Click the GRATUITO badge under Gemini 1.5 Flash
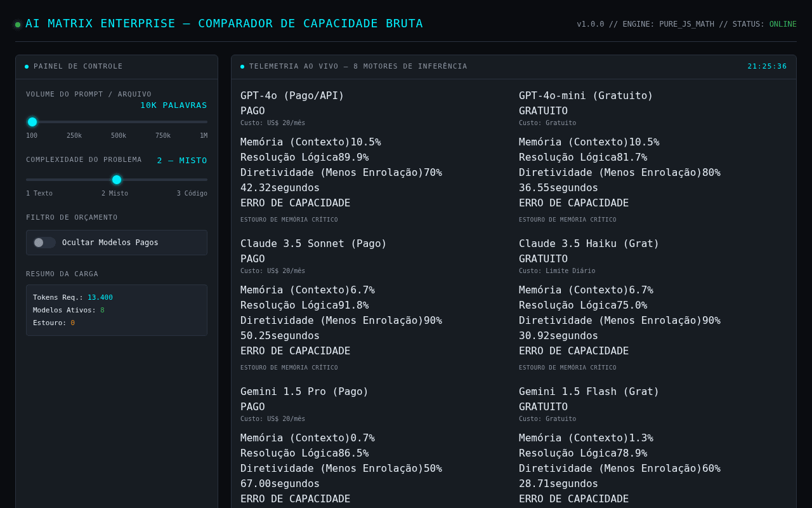 point(543,407)
